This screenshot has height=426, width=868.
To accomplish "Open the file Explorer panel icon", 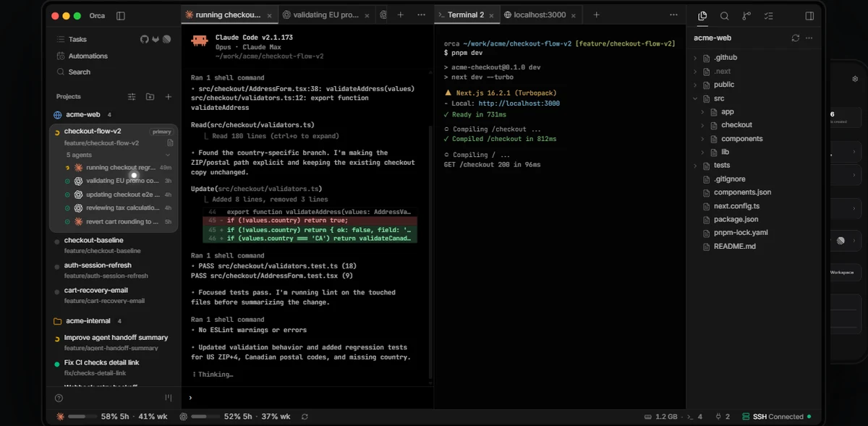I will [702, 16].
